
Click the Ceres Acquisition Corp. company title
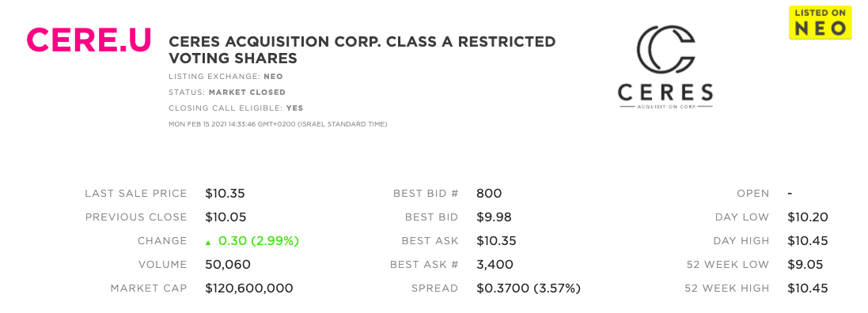click(x=362, y=50)
